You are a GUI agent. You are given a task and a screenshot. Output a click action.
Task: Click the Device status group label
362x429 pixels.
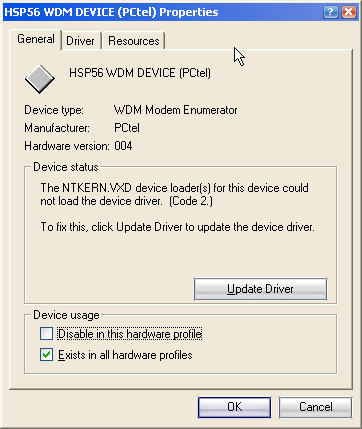(x=66, y=167)
